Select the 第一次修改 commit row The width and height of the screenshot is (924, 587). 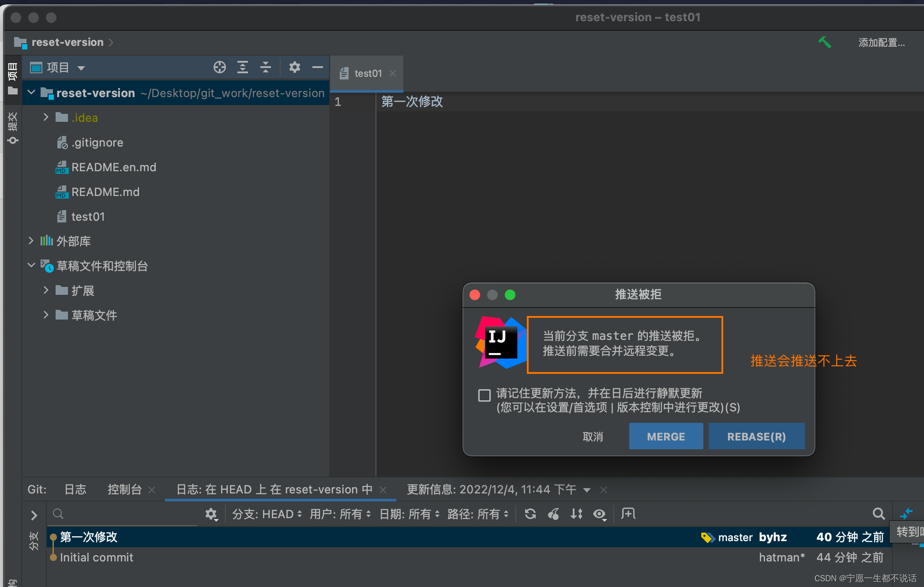pos(469,537)
